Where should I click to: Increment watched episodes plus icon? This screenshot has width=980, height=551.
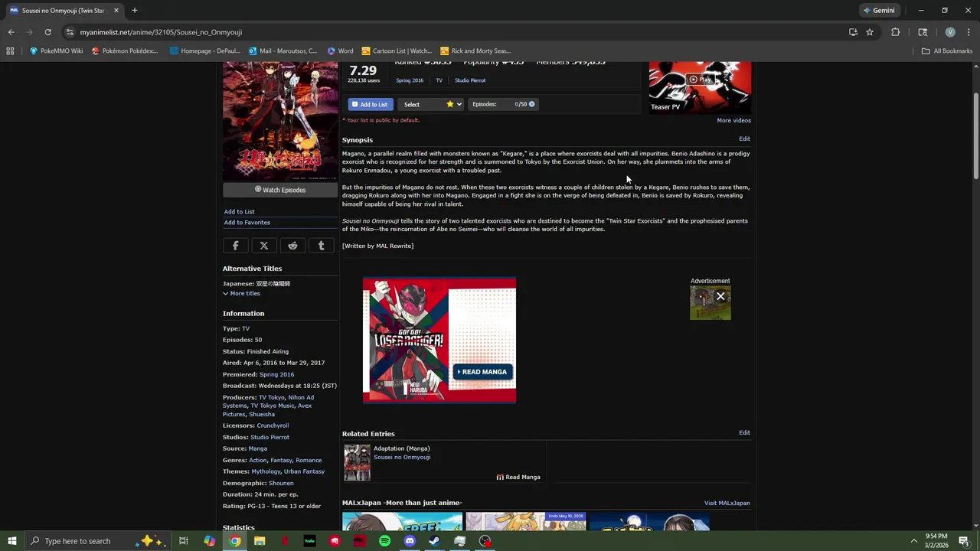tap(531, 104)
